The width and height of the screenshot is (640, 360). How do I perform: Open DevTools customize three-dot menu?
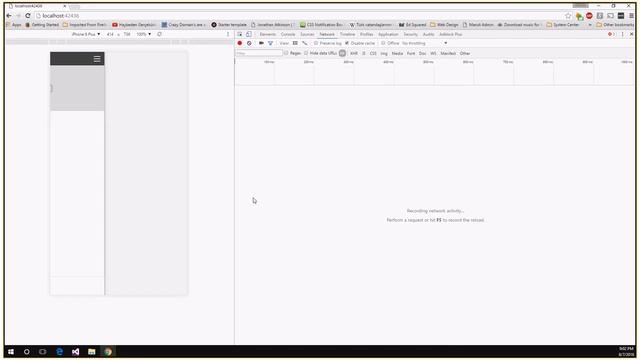coord(622,34)
